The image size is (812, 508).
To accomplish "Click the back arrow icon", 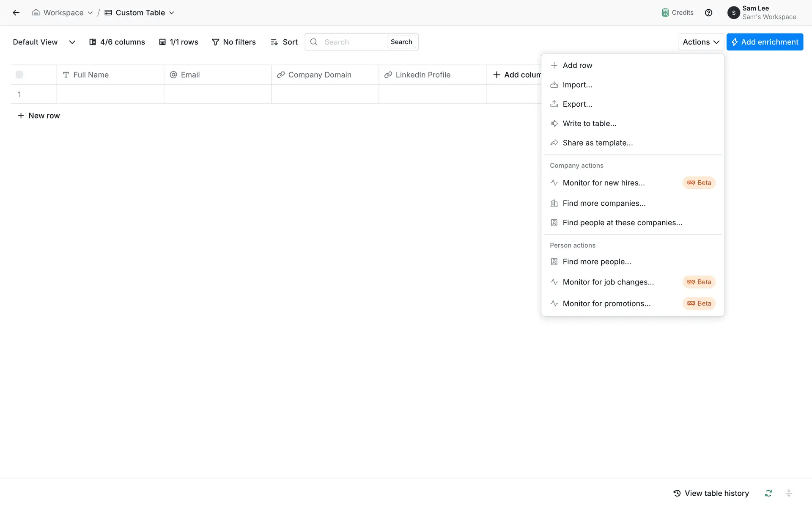I will point(16,13).
